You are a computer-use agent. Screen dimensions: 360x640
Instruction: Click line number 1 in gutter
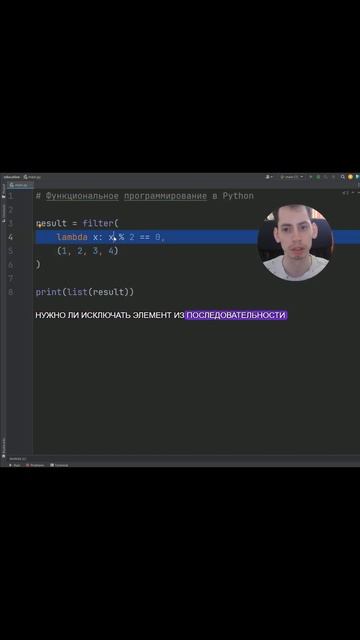click(11, 196)
